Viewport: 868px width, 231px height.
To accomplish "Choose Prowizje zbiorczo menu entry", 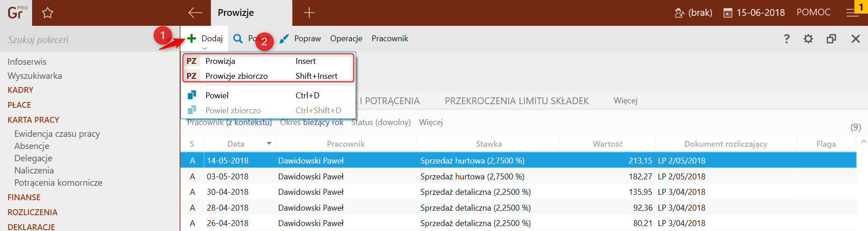I will tap(236, 76).
